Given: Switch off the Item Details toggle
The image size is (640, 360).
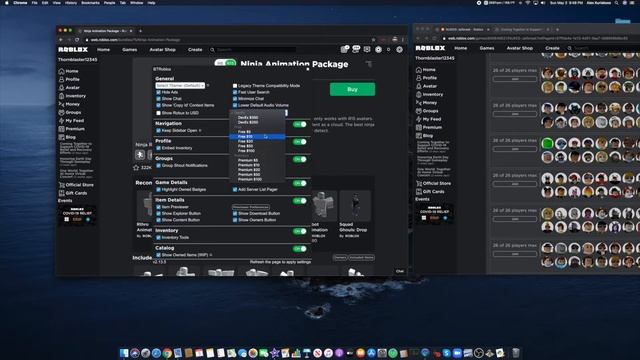Looking at the screenshot, I should (300, 201).
